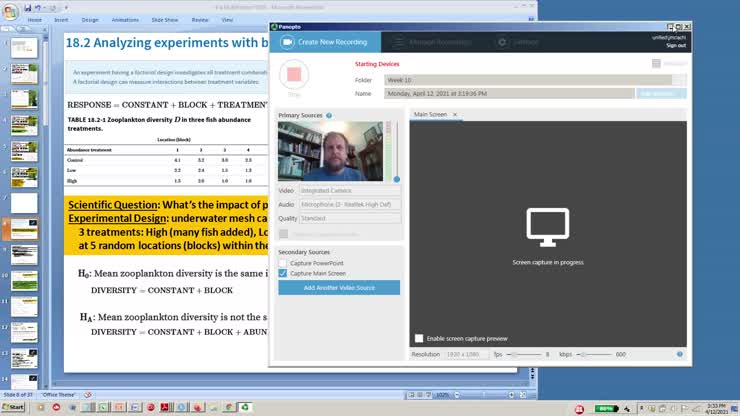
Task: Select slide 7 thumbnail in slide panel
Action: 24,203
